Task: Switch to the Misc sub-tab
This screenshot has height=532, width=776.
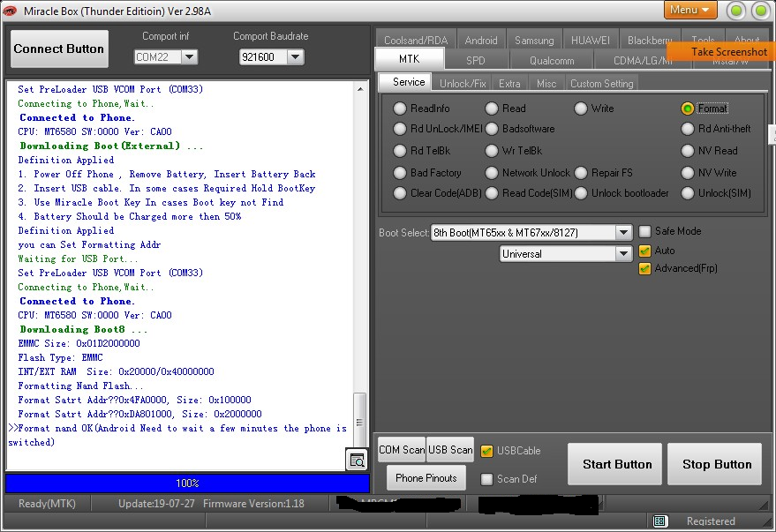Action: pyautogui.click(x=546, y=83)
